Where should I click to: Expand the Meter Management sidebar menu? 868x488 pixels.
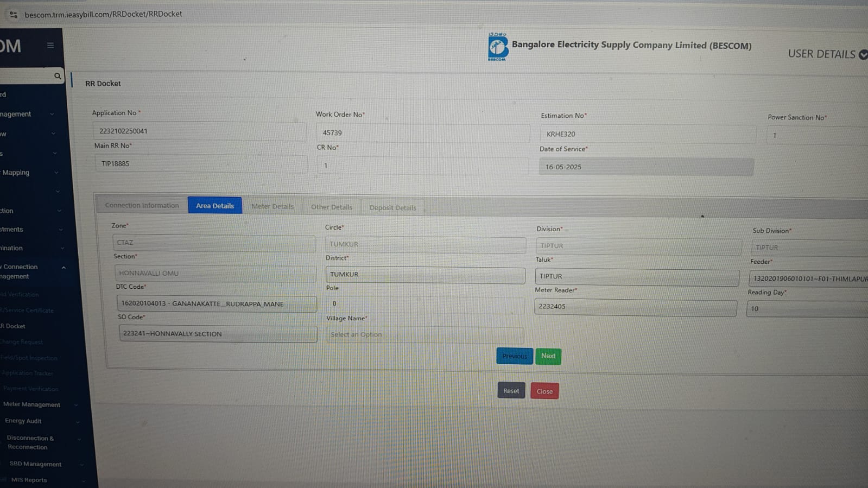coord(41,405)
